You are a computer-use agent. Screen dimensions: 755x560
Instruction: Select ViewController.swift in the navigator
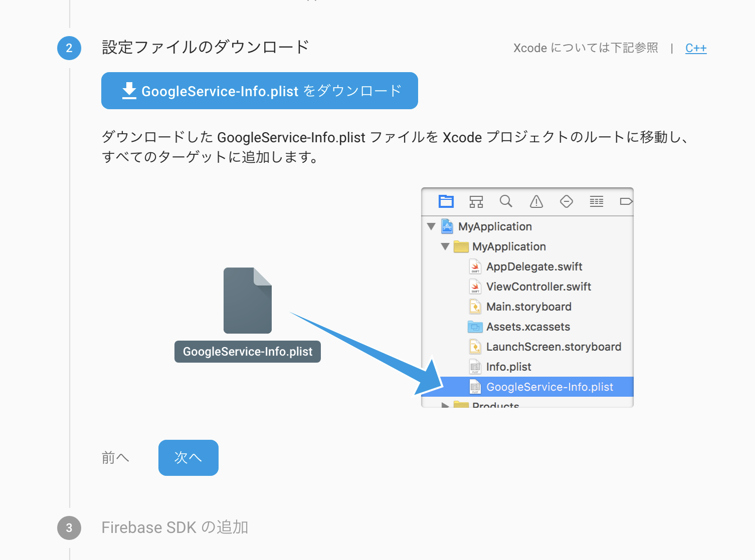pyautogui.click(x=539, y=286)
